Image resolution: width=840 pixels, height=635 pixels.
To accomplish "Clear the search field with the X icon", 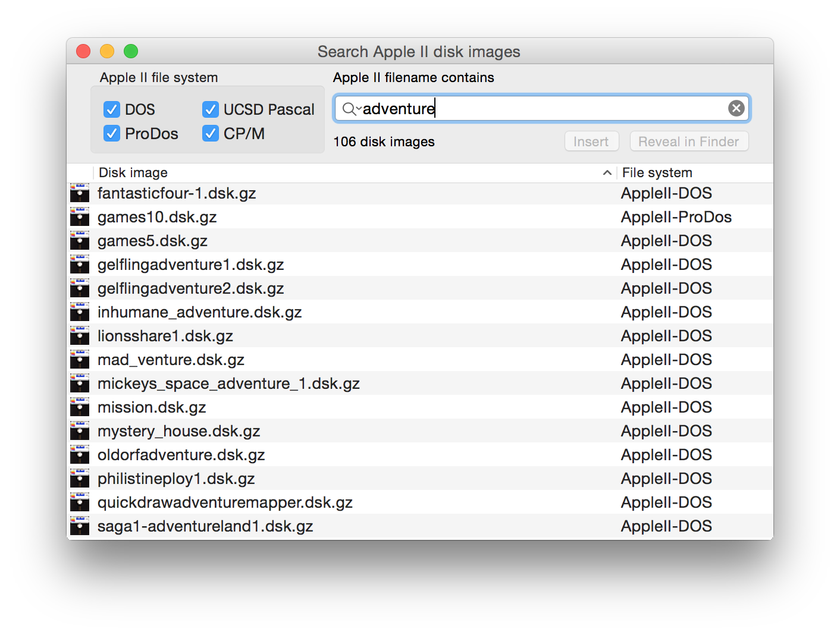I will pyautogui.click(x=736, y=108).
